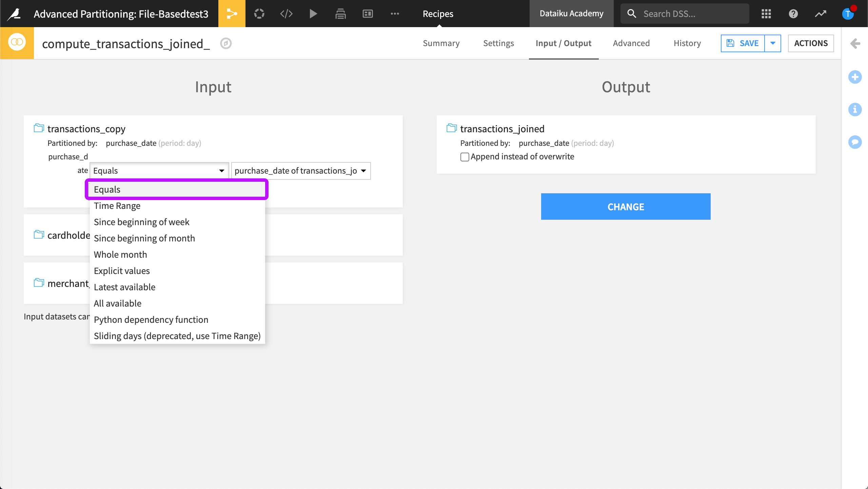Click the trending arrow updates icon

click(821, 14)
